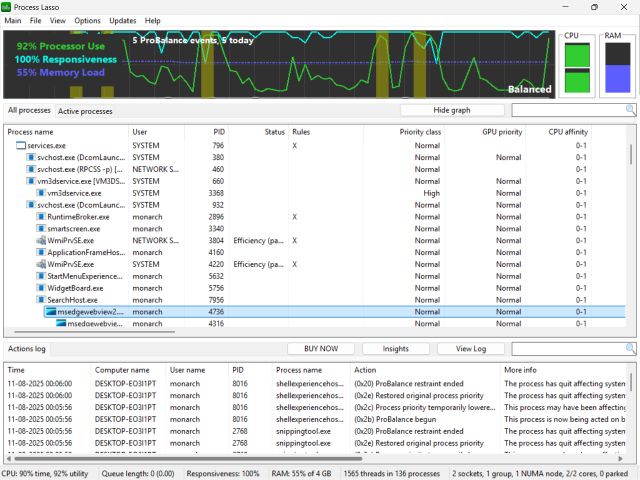Image resolution: width=640 pixels, height=480 pixels.
Task: Click the actions log search magnifier icon
Action: [x=631, y=348]
